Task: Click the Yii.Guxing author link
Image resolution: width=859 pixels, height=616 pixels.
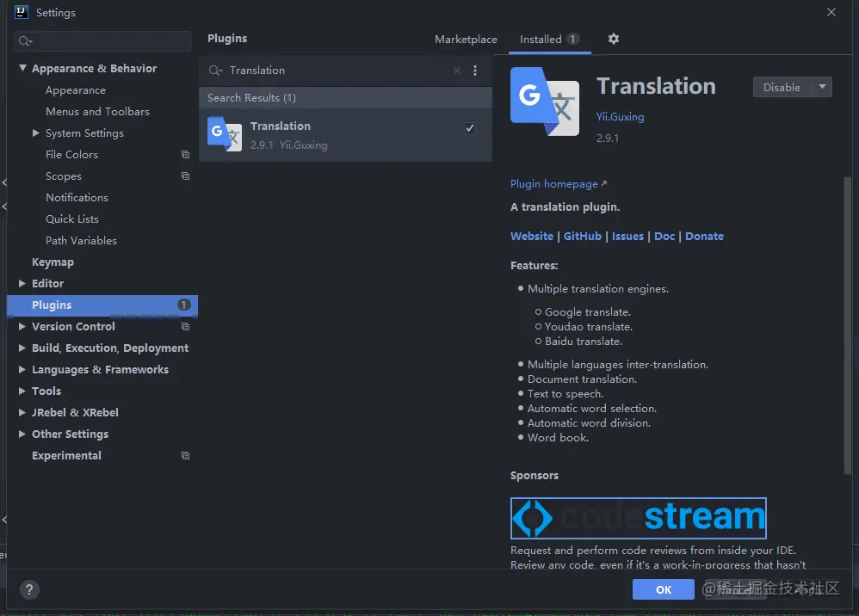Action: pyautogui.click(x=620, y=117)
